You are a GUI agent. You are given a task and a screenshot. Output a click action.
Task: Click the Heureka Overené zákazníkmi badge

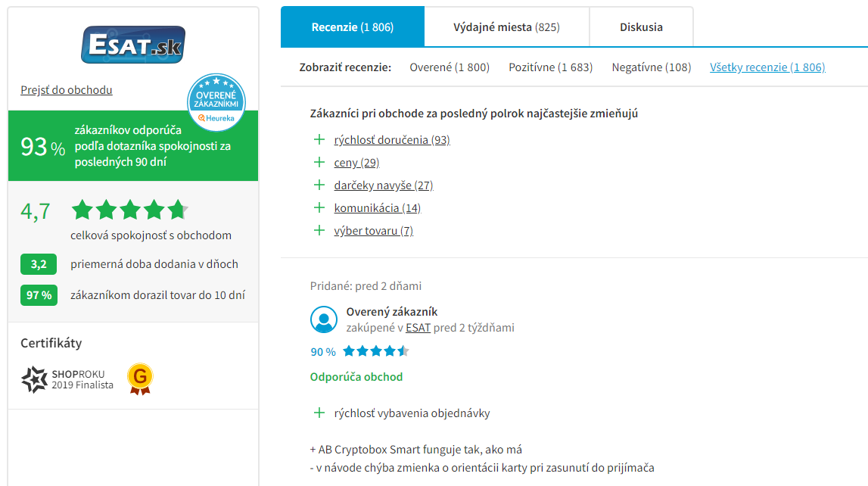tap(216, 102)
